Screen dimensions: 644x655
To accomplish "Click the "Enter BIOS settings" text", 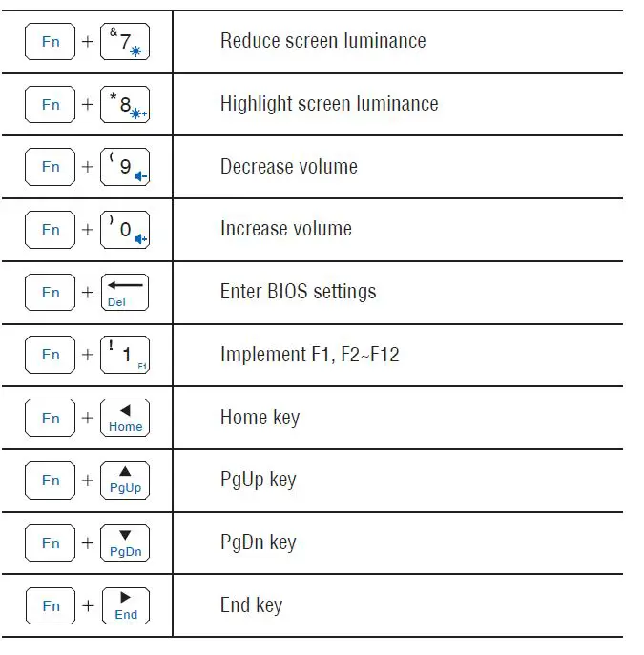I will click(x=298, y=292).
